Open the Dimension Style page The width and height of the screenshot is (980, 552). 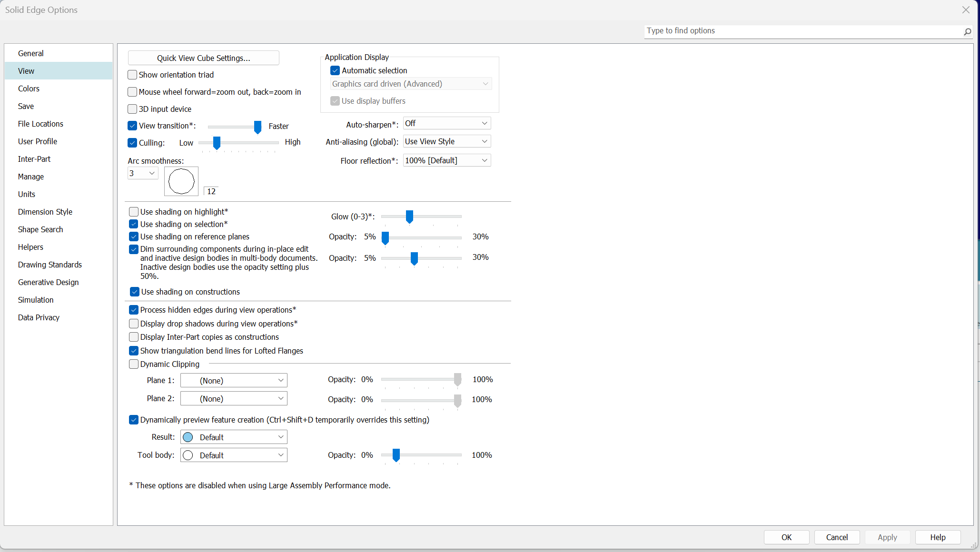45,212
